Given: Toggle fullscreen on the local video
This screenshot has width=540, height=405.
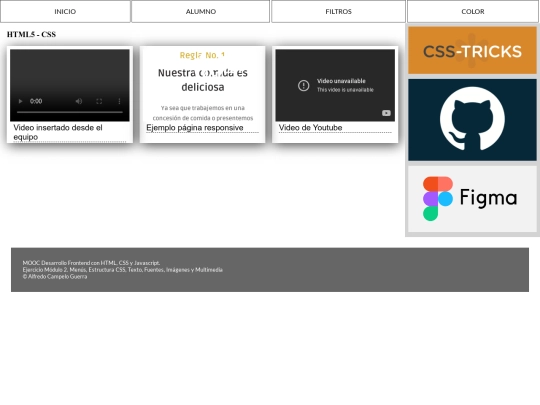Looking at the screenshot, I should pos(99,101).
